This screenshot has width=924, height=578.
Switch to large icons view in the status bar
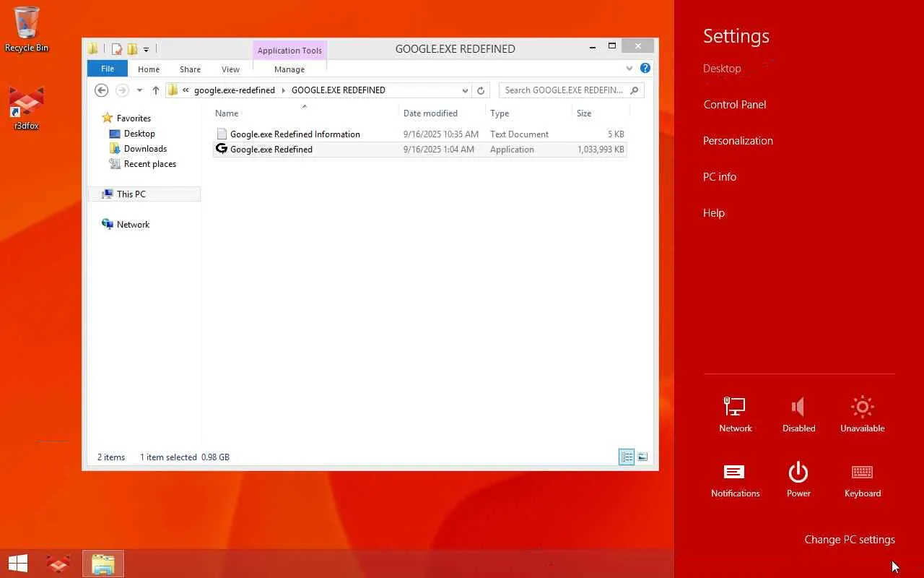coord(642,457)
